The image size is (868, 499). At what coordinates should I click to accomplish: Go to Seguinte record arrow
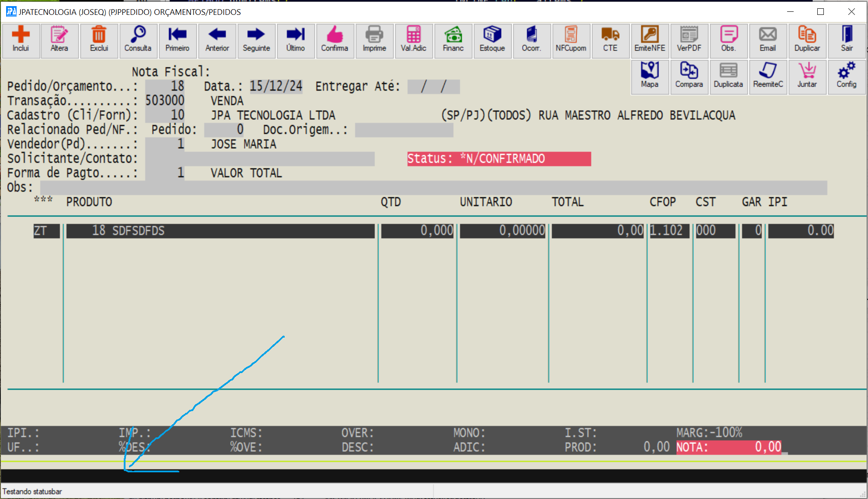256,35
